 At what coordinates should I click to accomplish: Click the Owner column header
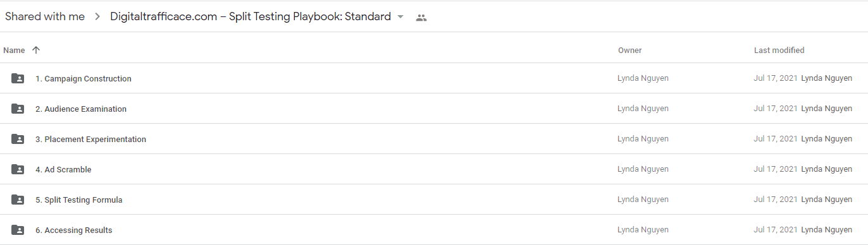[630, 51]
